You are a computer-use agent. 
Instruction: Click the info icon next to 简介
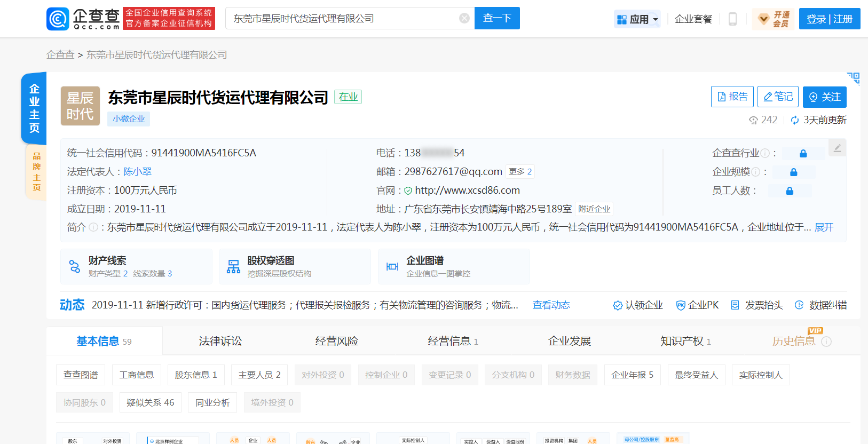pos(93,227)
